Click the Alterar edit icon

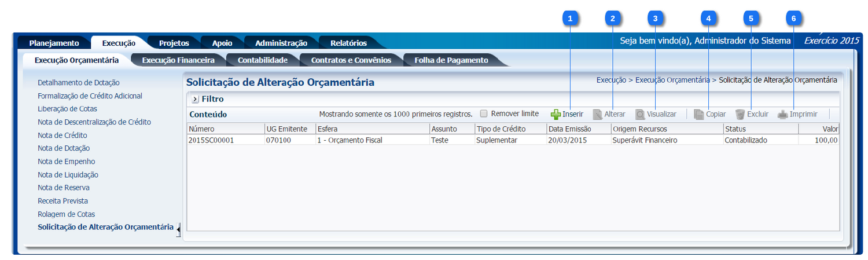(597, 115)
